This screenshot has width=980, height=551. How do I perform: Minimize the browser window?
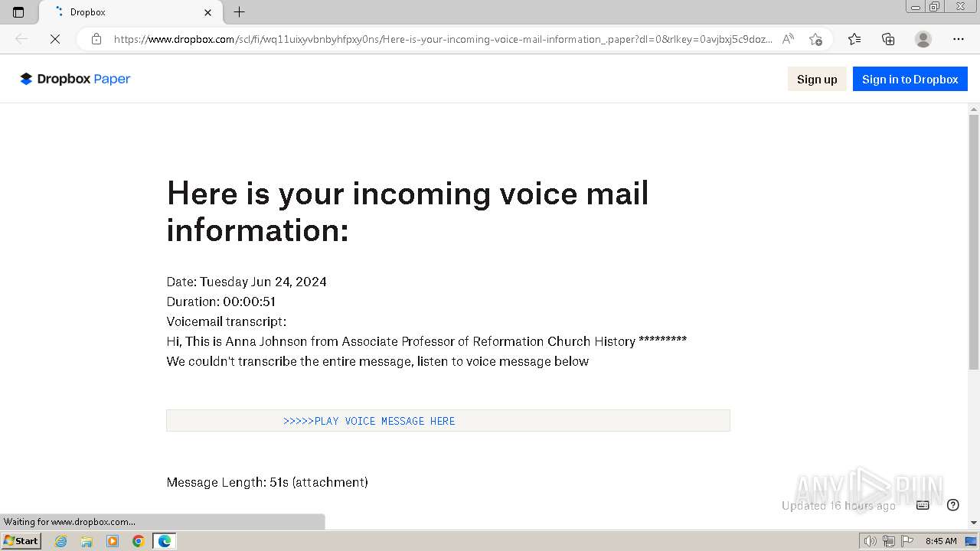click(916, 7)
